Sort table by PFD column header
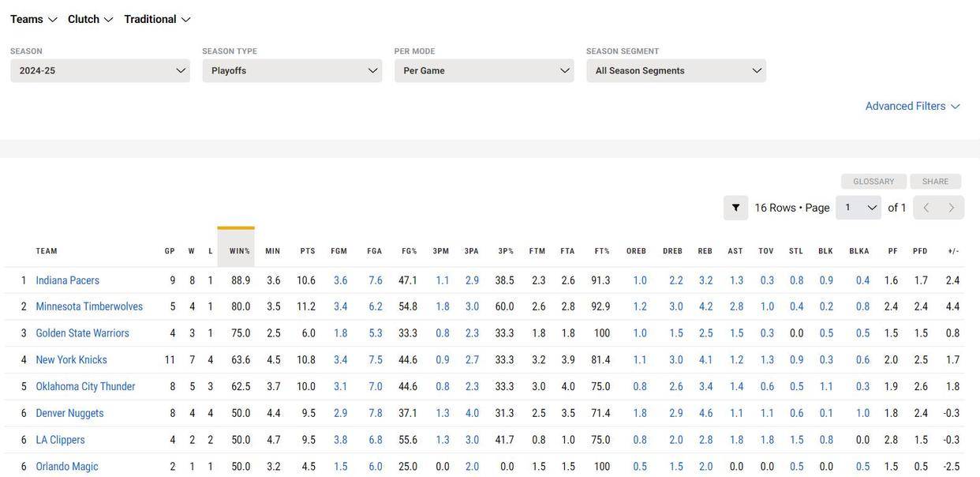The image size is (980, 477). point(921,251)
